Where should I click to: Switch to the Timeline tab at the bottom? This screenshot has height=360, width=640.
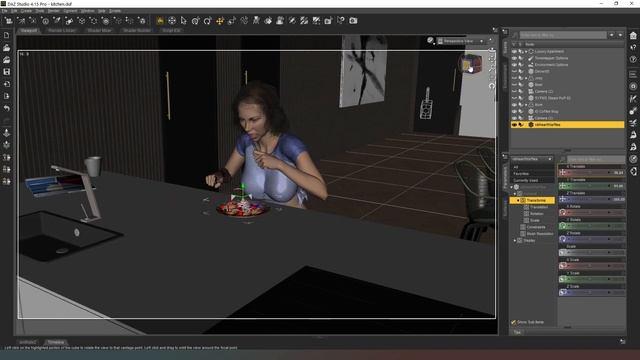[56, 342]
